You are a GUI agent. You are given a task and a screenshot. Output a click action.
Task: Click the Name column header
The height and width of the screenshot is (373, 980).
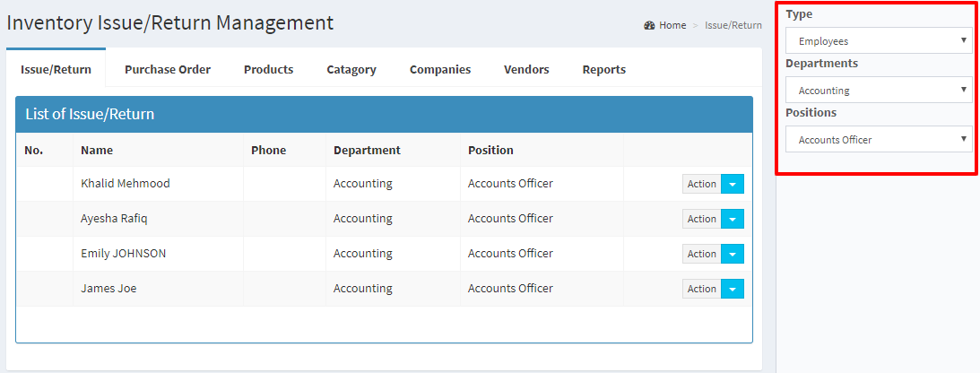click(97, 150)
